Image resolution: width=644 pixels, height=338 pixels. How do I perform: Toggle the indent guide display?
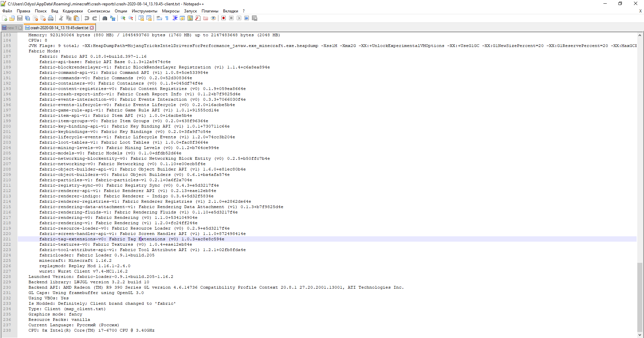175,18
